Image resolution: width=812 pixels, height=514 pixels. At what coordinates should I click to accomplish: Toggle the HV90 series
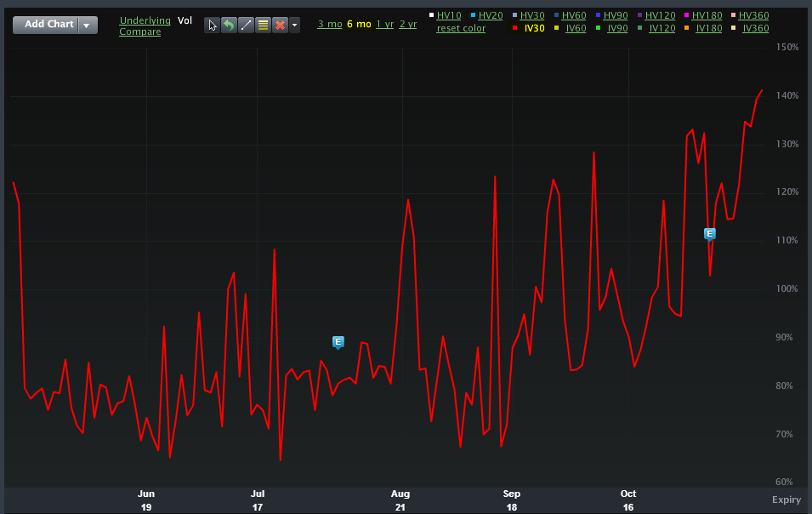pos(616,15)
